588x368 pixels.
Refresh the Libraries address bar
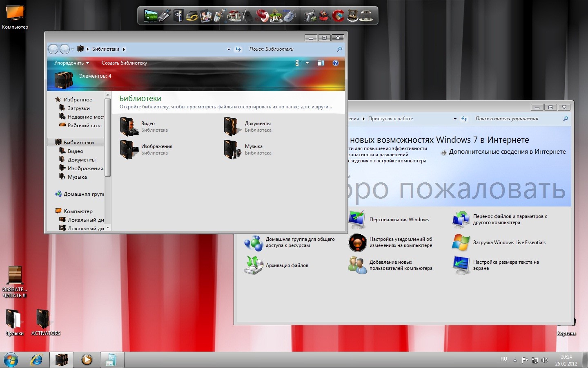pos(238,49)
